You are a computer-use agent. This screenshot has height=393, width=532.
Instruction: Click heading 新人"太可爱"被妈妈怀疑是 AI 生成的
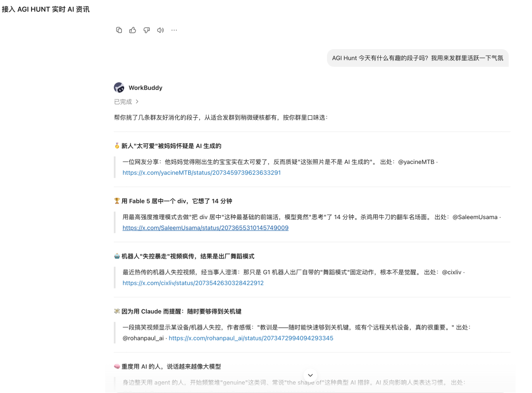[x=171, y=146]
